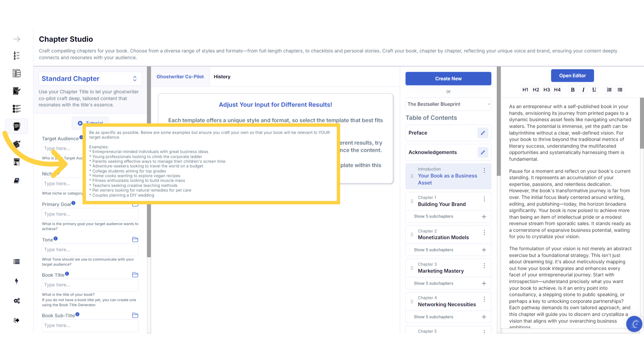Open the three-dot menu for Chapter 1
This screenshot has height=362, width=644.
point(484,199)
